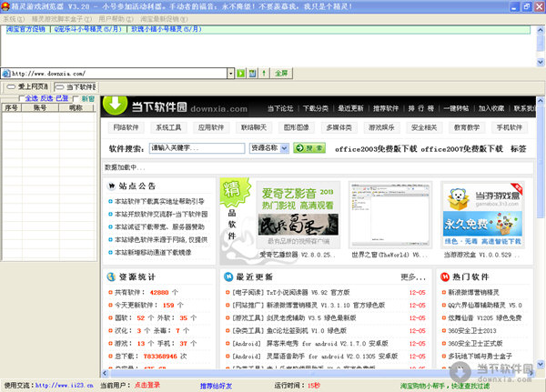Click the web page scroll-left arrow

click(105, 373)
